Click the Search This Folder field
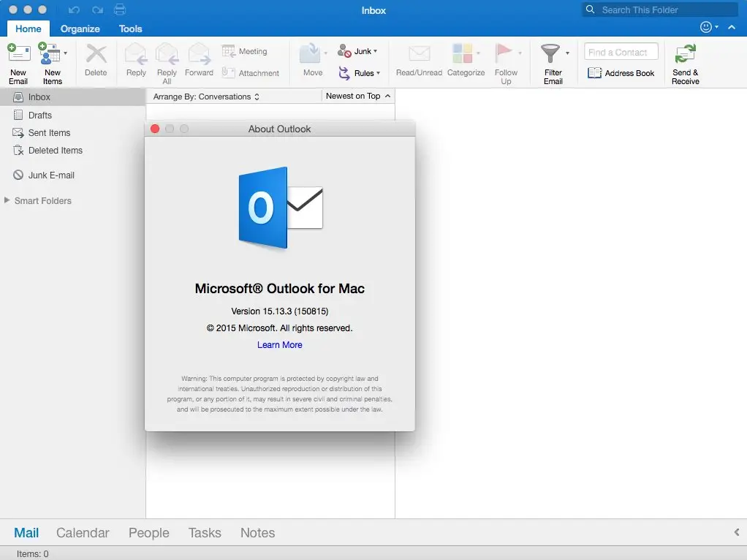The height and width of the screenshot is (560, 747). (665, 10)
